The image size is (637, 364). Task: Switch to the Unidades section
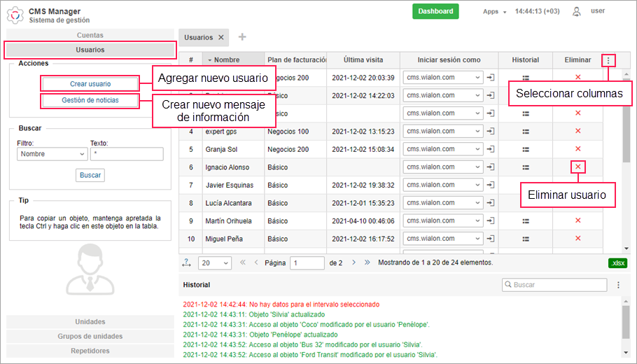click(x=90, y=322)
